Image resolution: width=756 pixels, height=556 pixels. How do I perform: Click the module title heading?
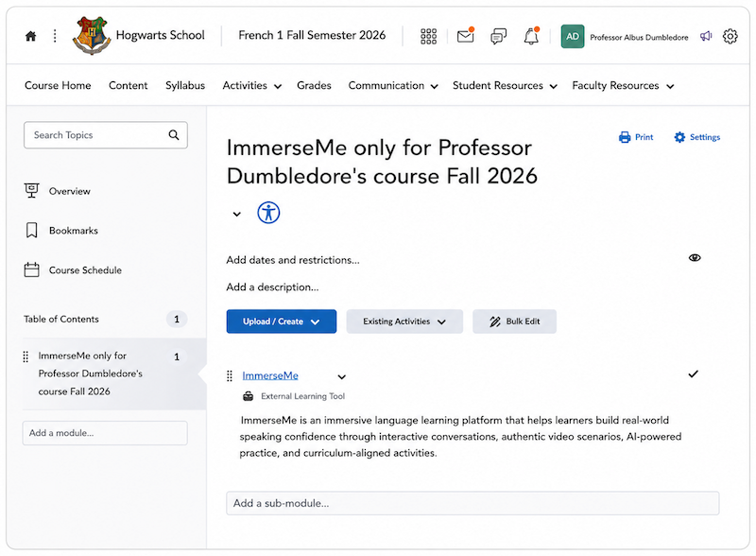point(382,162)
